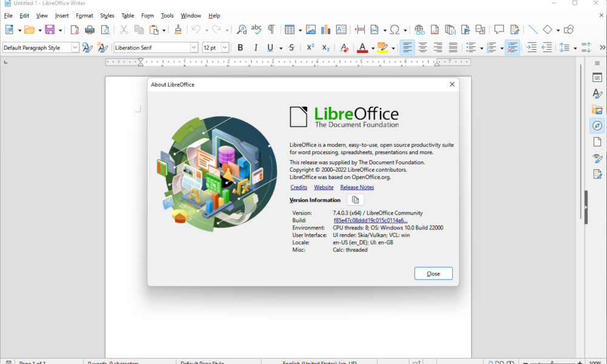Screen dimensions: 607x364
Task: Select the Insert Image toolbar icon
Action: click(311, 29)
